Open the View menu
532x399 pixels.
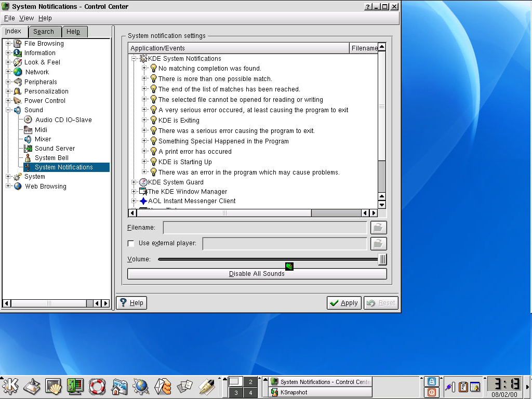[x=26, y=18]
